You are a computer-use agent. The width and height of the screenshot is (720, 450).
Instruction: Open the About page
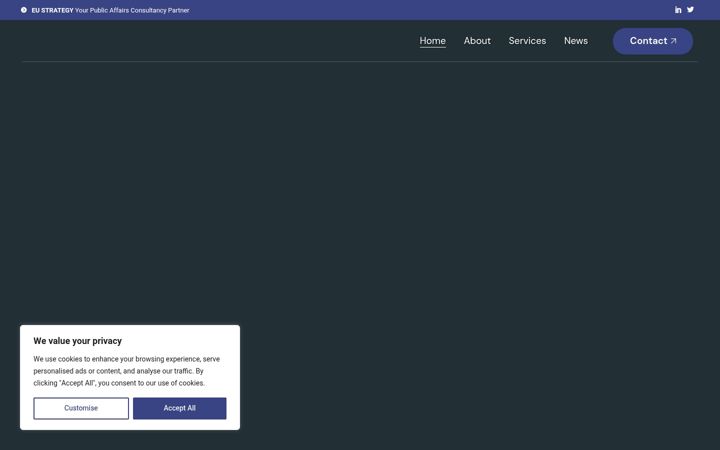pos(477,41)
